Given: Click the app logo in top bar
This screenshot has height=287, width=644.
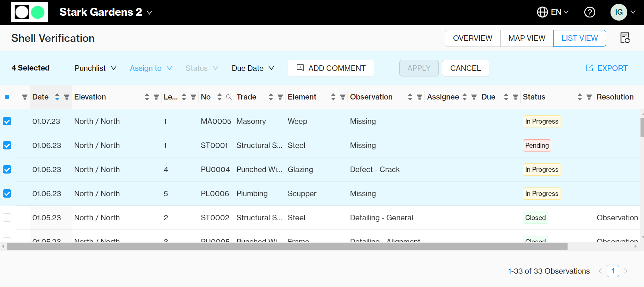Looking at the screenshot, I should point(30,12).
